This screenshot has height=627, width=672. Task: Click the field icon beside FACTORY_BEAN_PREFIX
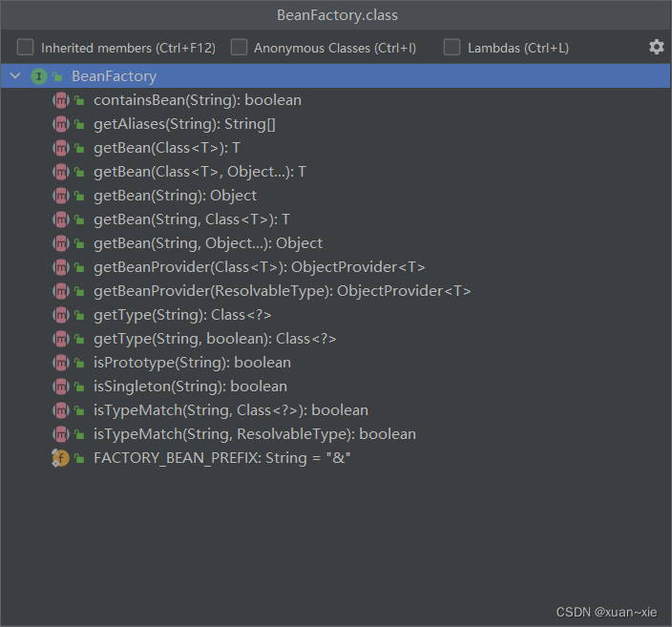point(60,458)
